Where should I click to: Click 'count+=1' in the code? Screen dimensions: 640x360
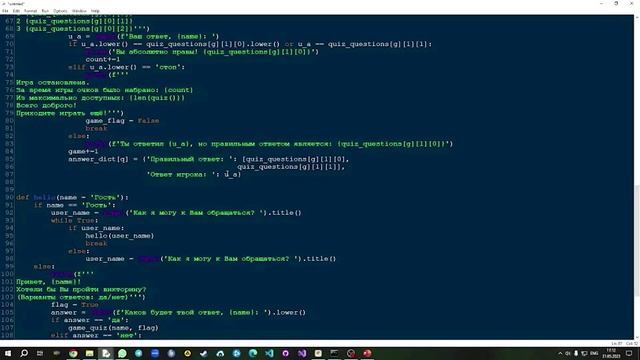(x=102, y=59)
